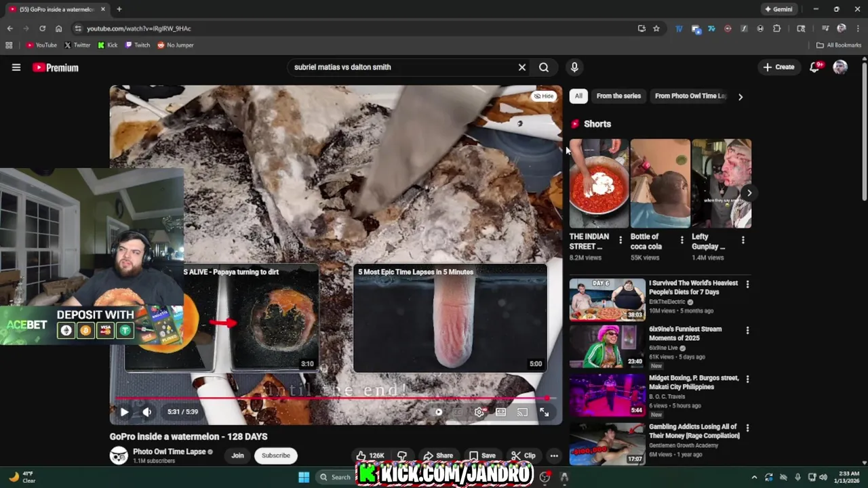Screen dimensions: 868x488
Task: Seek on the red video progress bar
Action: pyautogui.click(x=336, y=399)
